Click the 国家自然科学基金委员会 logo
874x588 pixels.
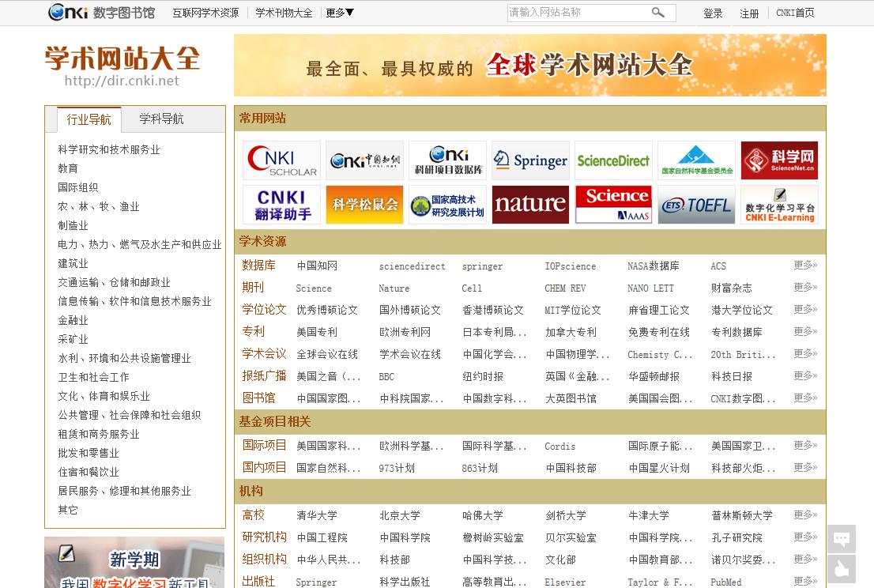tap(696, 160)
